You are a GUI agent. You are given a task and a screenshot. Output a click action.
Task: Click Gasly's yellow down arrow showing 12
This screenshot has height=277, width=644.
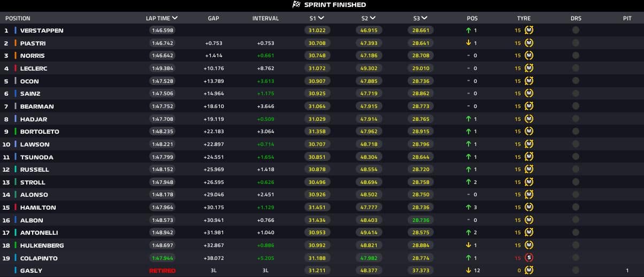[469, 271]
